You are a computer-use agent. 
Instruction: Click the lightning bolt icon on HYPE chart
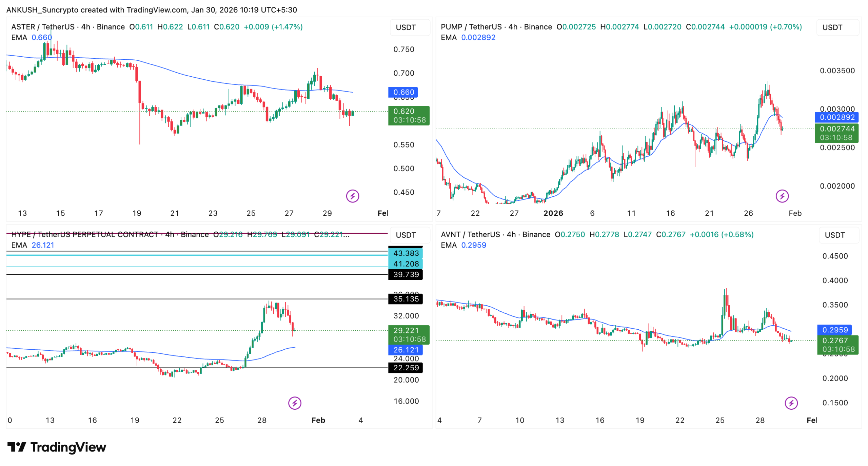coord(295,403)
